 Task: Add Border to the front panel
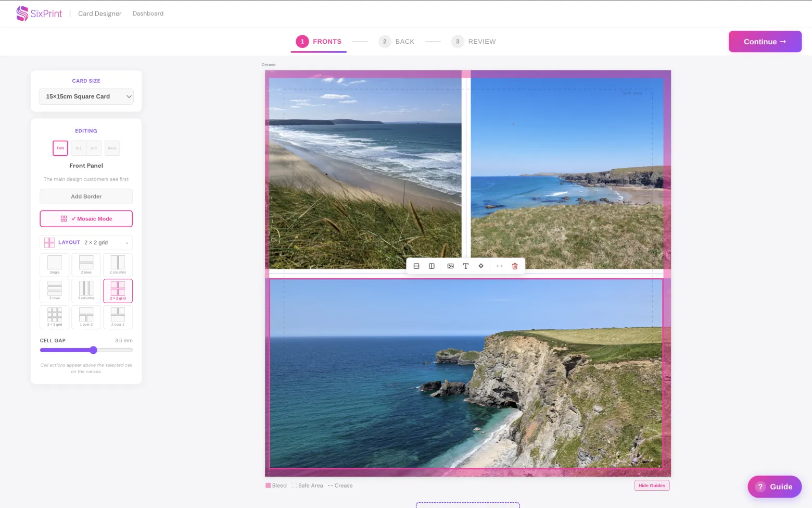86,196
